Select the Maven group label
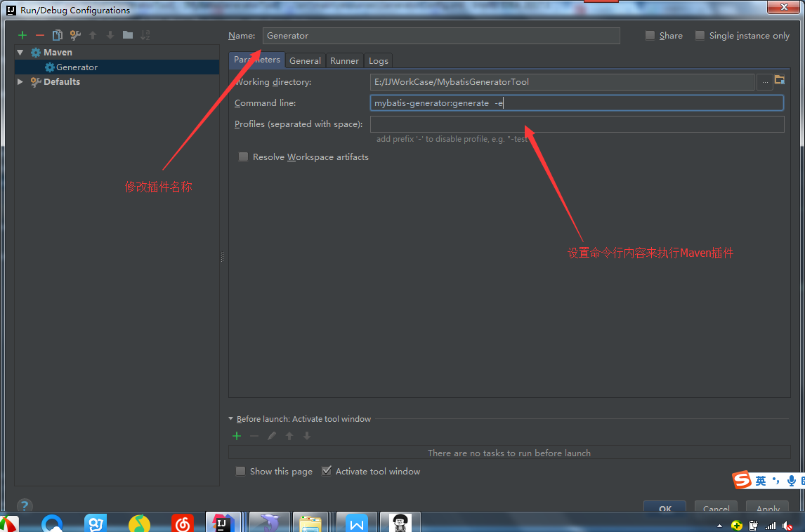The width and height of the screenshot is (805, 532). click(x=58, y=53)
